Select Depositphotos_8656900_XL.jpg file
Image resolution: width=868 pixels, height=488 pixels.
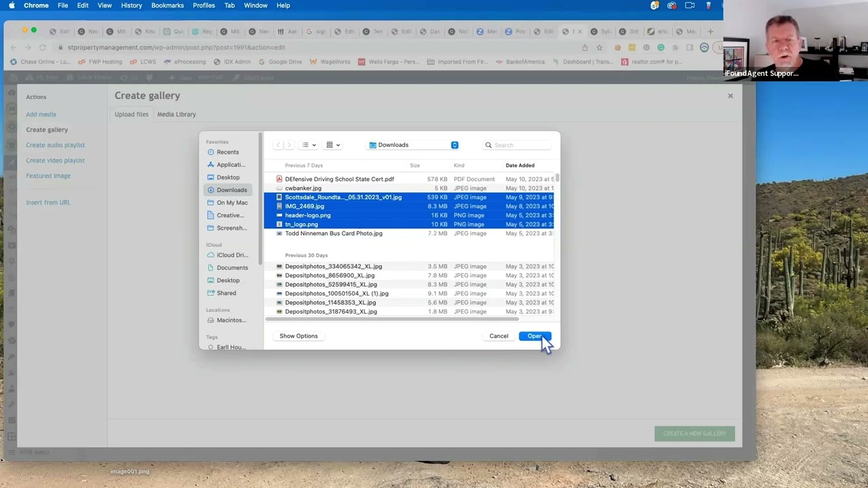click(409, 275)
